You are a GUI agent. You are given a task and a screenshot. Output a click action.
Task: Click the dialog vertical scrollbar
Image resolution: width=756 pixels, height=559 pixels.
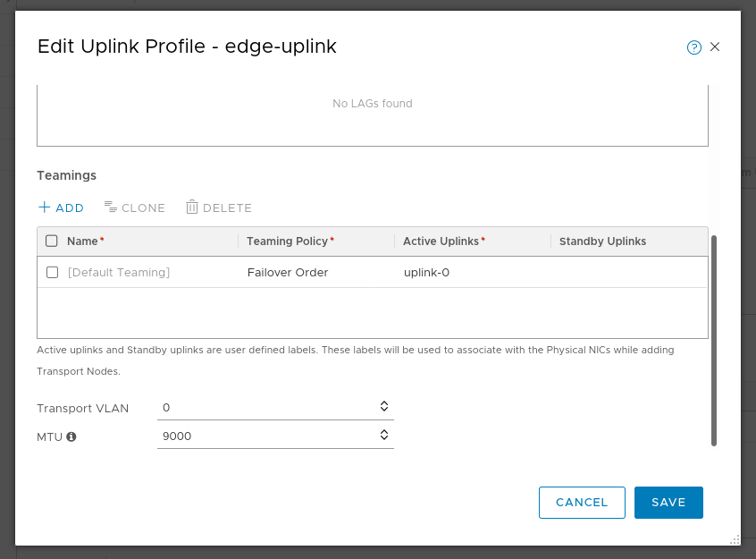(x=714, y=341)
